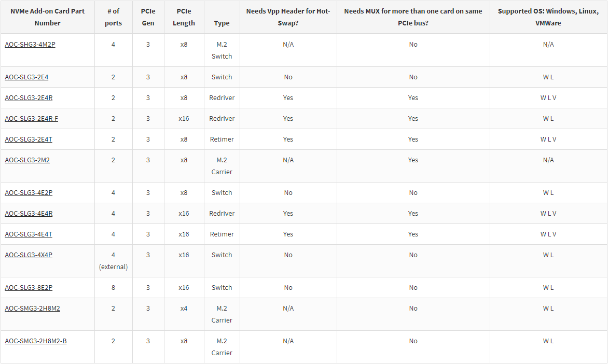Viewport: 608px width, 364px height.
Task: Select the NVMe Add-on Card Part Number header
Action: [47, 17]
